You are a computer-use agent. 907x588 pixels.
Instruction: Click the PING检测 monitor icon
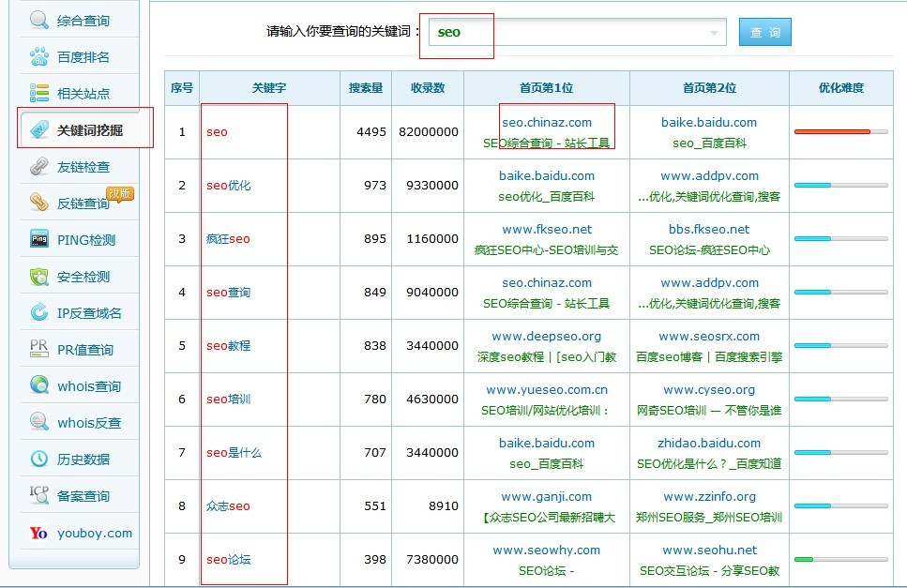[x=39, y=239]
